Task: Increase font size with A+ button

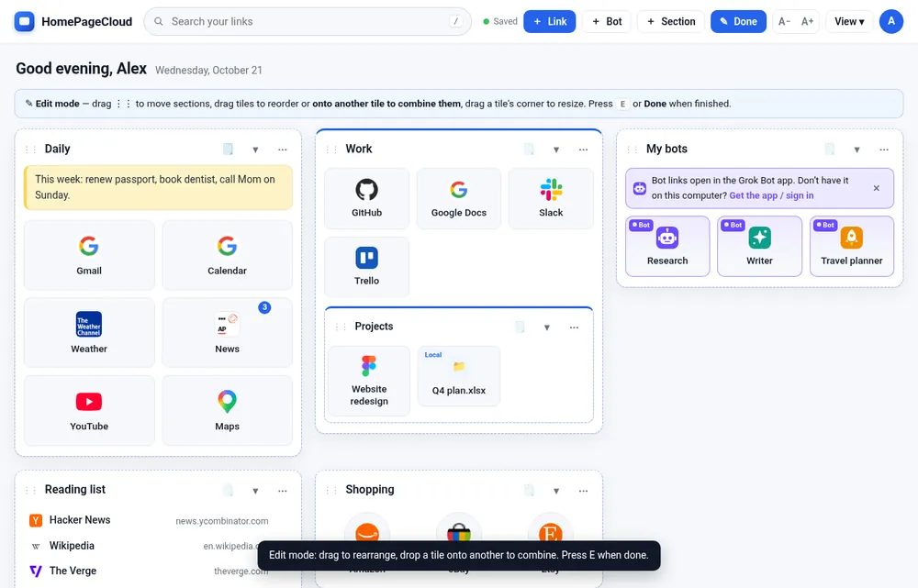Action: pos(807,22)
